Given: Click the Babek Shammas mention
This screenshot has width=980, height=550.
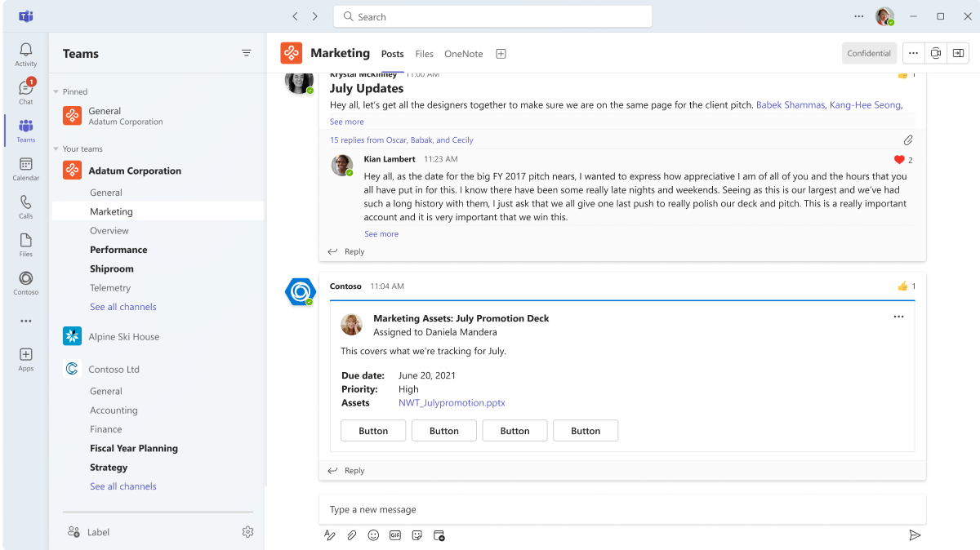Looking at the screenshot, I should 791,105.
